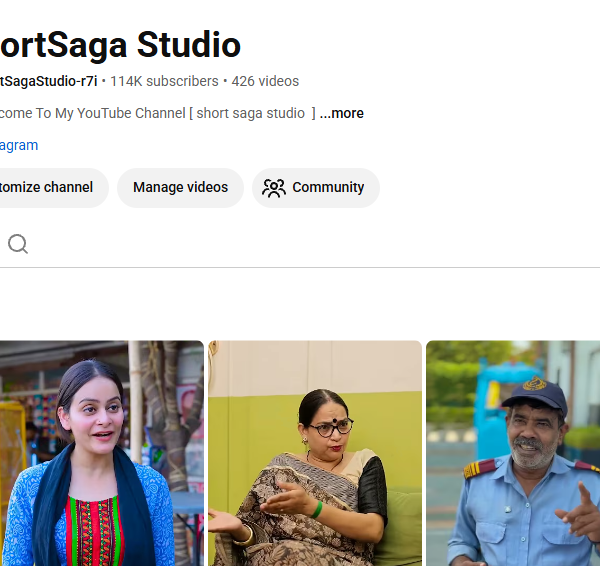Click the SagaStudio-r7i channel handle
600x566 pixels.
(x=48, y=82)
